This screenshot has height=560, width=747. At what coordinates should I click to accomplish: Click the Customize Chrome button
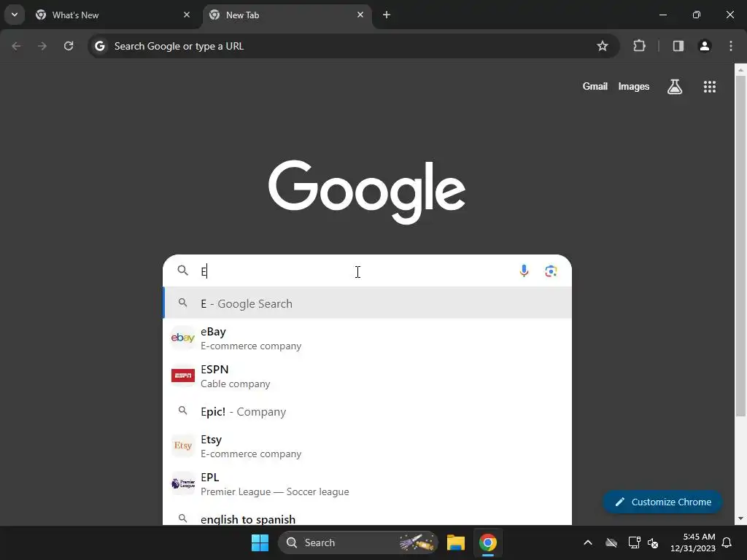point(662,502)
